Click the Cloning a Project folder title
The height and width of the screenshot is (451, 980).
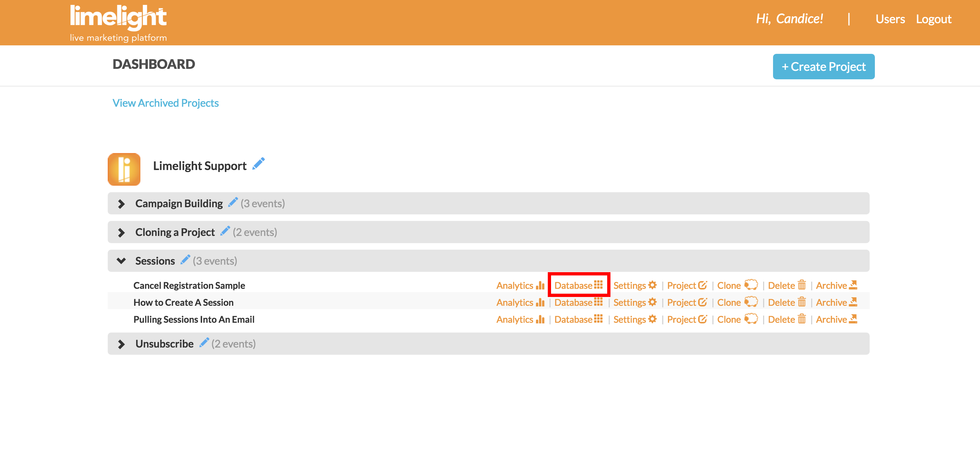[x=175, y=232]
